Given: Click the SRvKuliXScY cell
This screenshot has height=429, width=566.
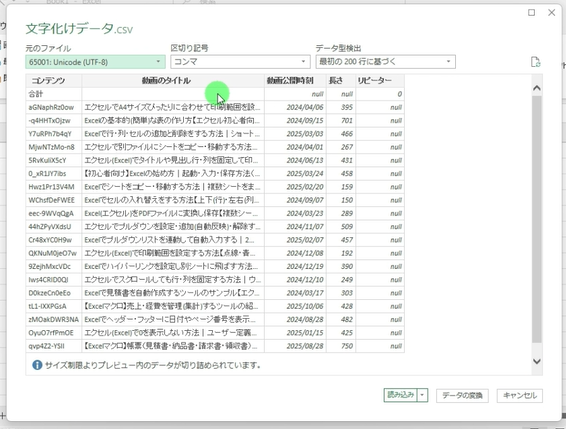Looking at the screenshot, I should coord(54,160).
